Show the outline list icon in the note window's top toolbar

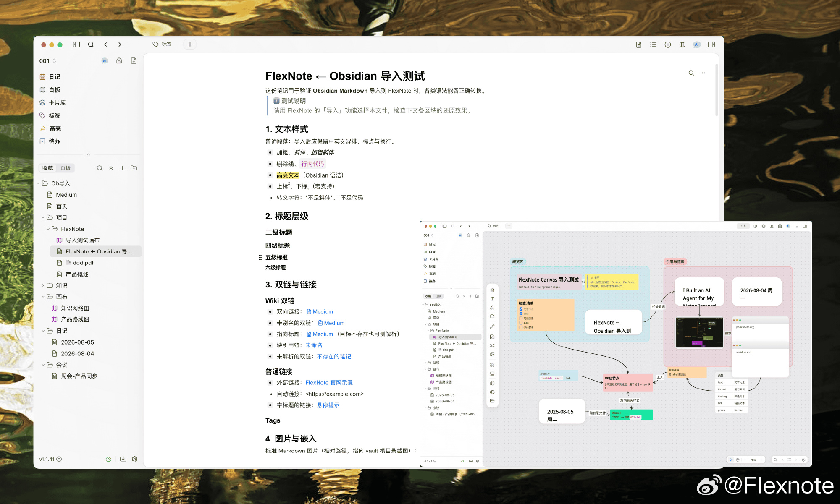(653, 44)
